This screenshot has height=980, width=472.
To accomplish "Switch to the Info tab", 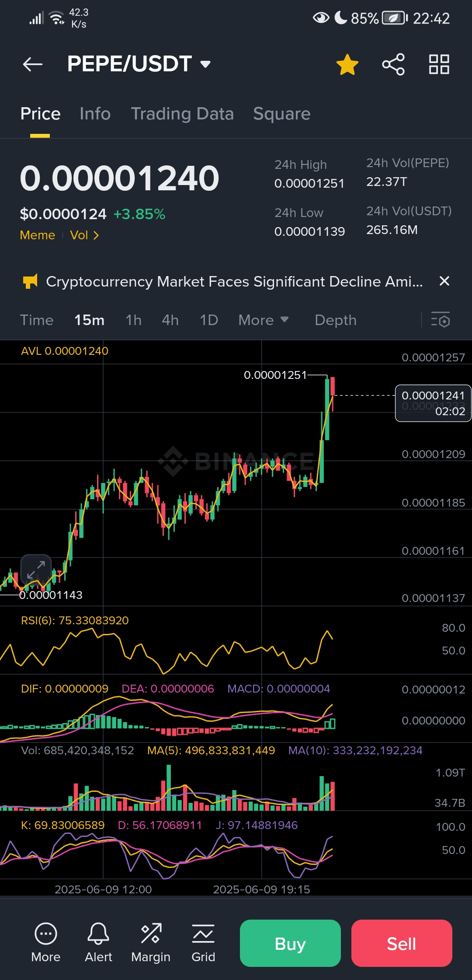I will coord(95,114).
